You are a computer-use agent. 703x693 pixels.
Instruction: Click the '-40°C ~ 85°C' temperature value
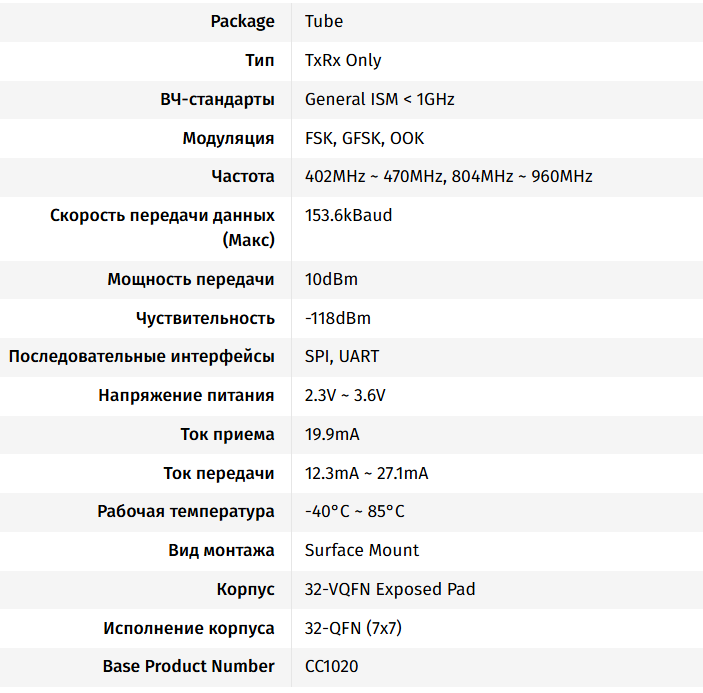tap(355, 512)
